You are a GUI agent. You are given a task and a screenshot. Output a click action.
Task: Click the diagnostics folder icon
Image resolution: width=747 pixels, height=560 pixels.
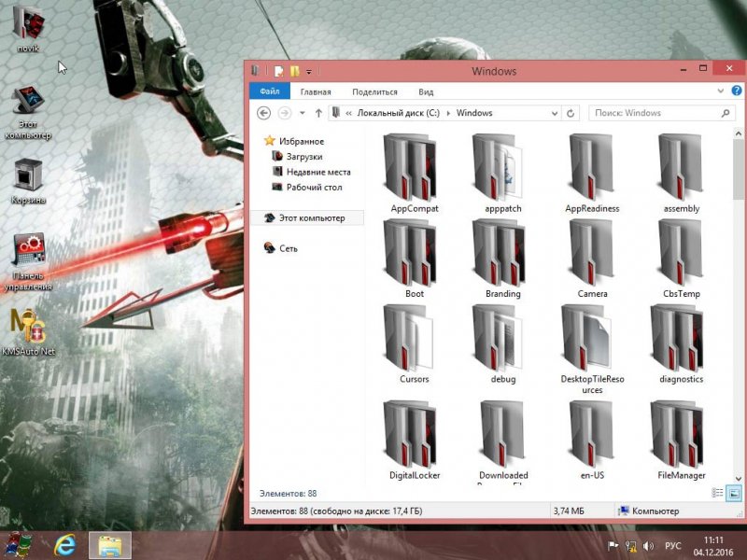[x=678, y=338]
